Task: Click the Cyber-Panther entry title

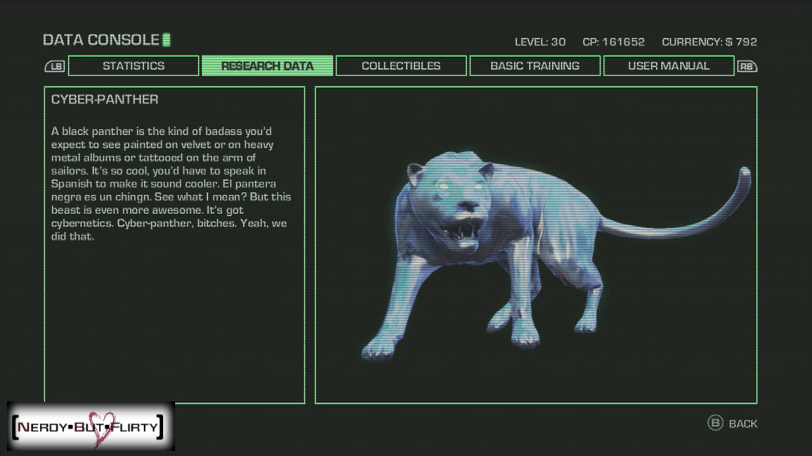Action: 105,99
